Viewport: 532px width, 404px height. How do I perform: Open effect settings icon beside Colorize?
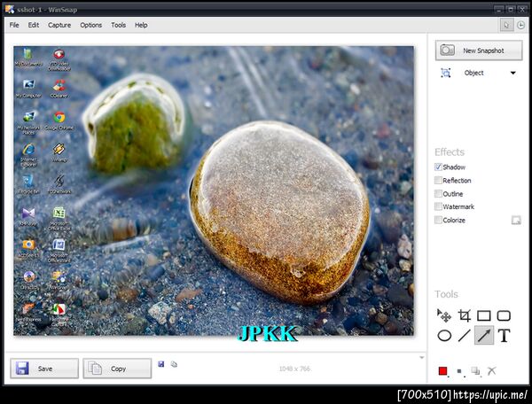click(x=516, y=221)
